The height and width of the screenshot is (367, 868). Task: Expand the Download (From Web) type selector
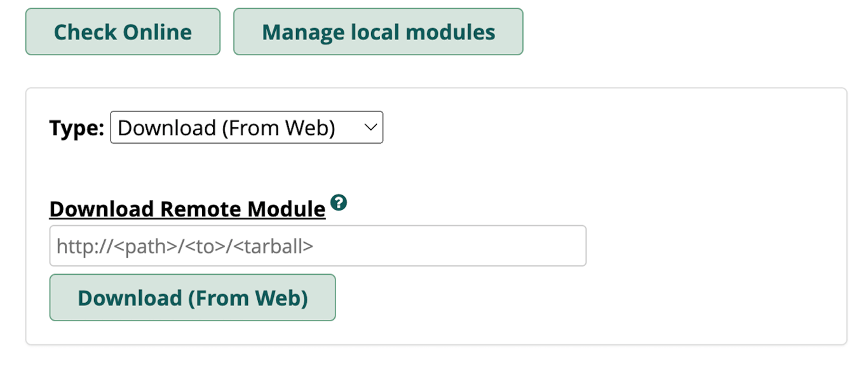pyautogui.click(x=247, y=127)
